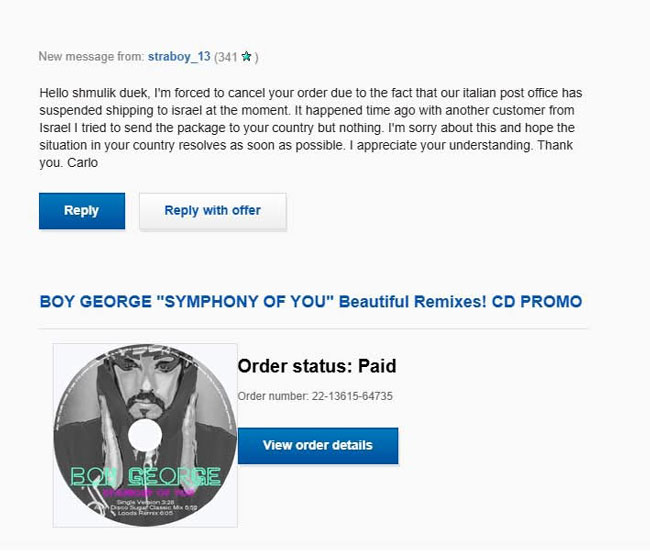Click the green feedback star icon

point(246,57)
